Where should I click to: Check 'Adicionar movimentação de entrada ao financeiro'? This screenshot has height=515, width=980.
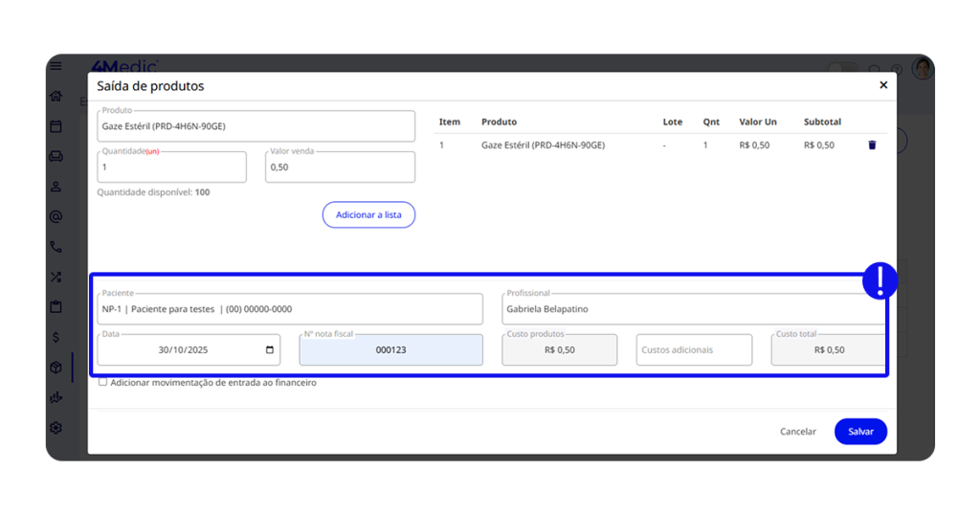point(103,382)
